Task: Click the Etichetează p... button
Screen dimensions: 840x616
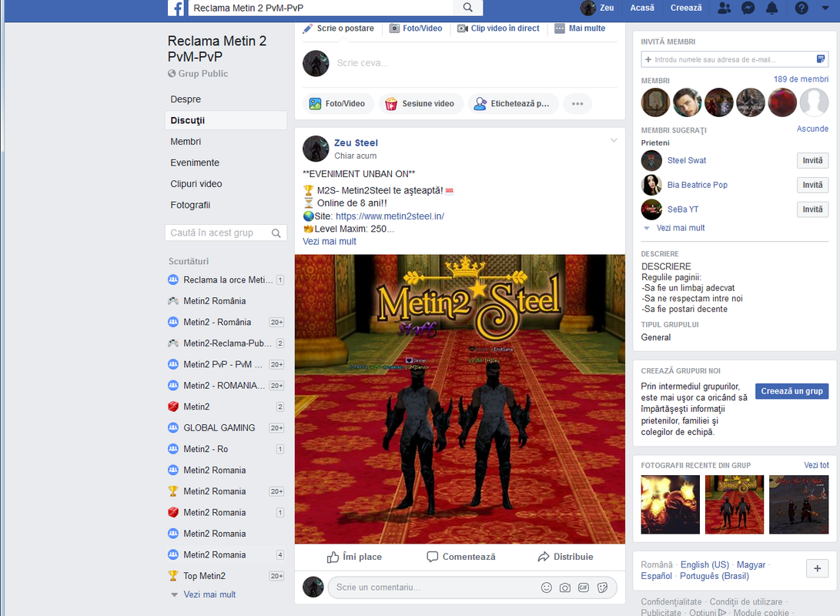Action: (514, 103)
